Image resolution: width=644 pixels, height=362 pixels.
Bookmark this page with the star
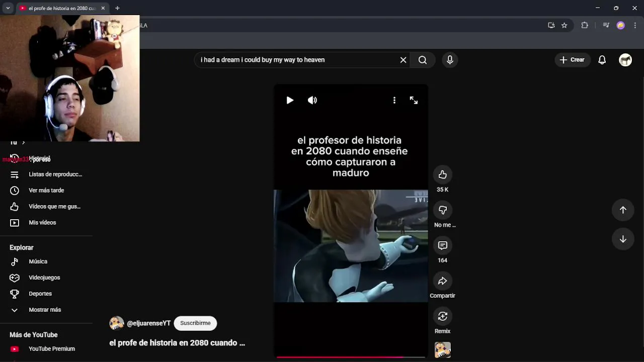pos(565,25)
